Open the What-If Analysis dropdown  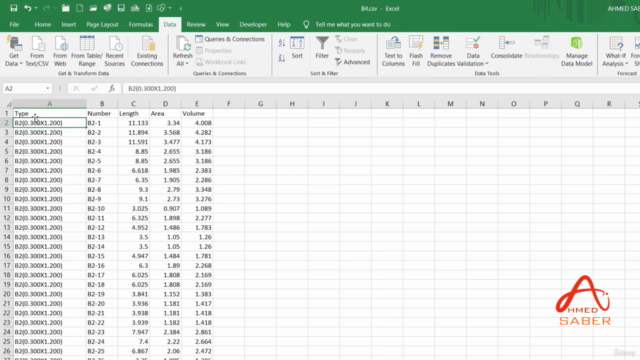(616, 51)
